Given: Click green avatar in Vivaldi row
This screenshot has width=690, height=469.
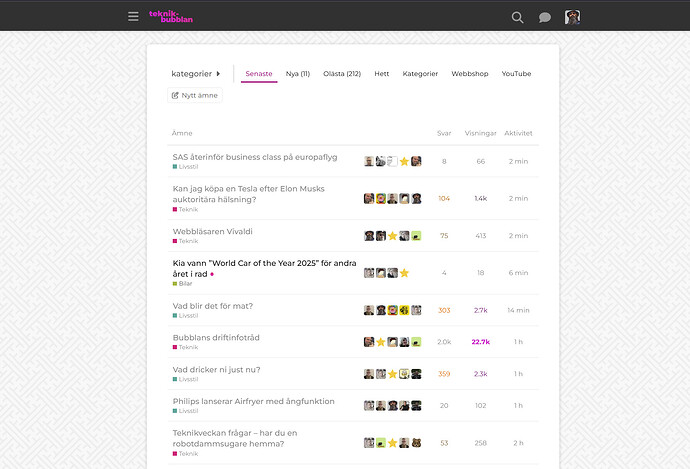Looking at the screenshot, I should [x=416, y=236].
